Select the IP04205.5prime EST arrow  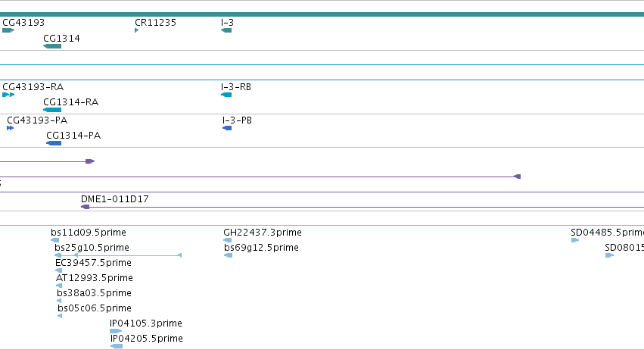[117, 346]
